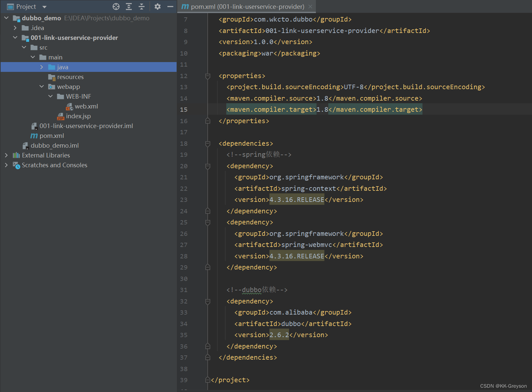The image size is (532, 392).
Task: Fold the spring-webmvc dependency at line 25
Action: (x=208, y=222)
